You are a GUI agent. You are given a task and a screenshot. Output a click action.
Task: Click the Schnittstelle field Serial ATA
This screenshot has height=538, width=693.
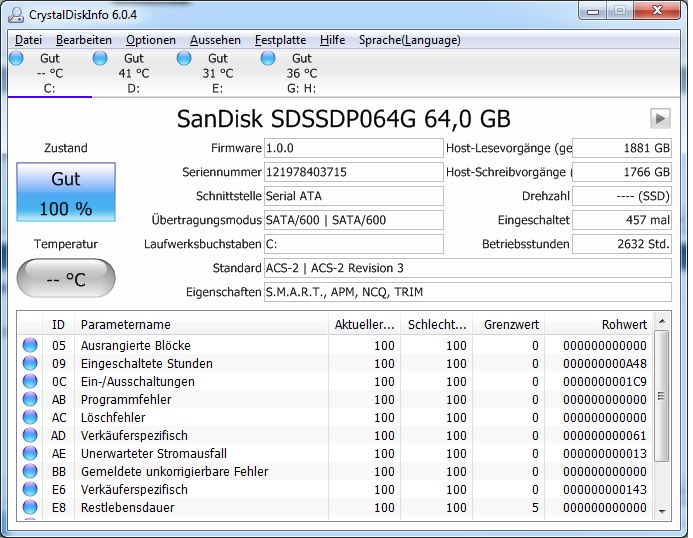click(354, 196)
